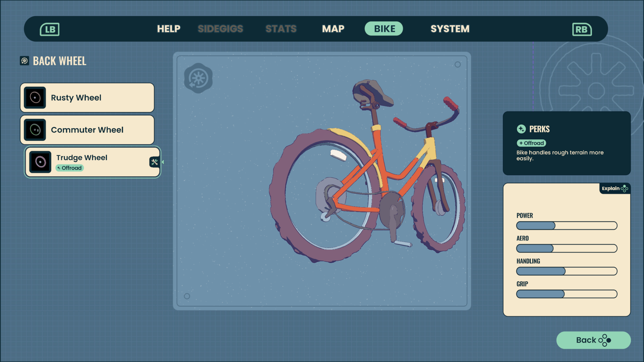644x362 pixels.
Task: Open the System tab
Action: (x=450, y=29)
